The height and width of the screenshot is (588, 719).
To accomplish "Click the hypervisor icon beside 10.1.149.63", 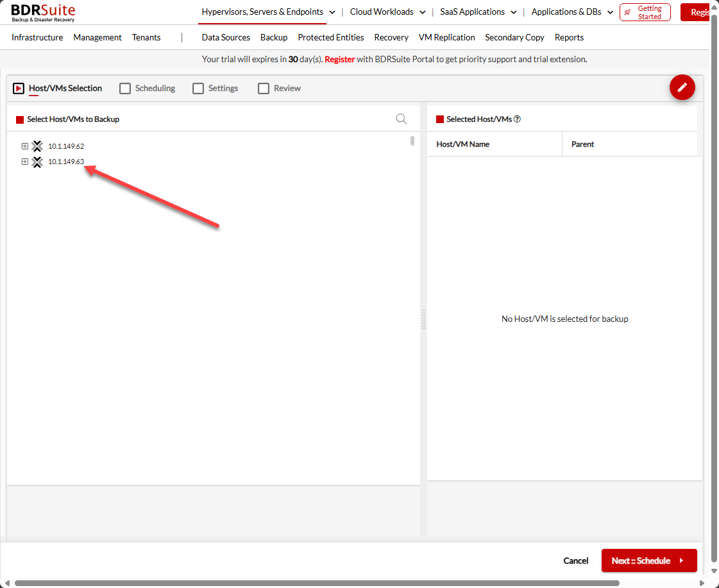I will [37, 162].
